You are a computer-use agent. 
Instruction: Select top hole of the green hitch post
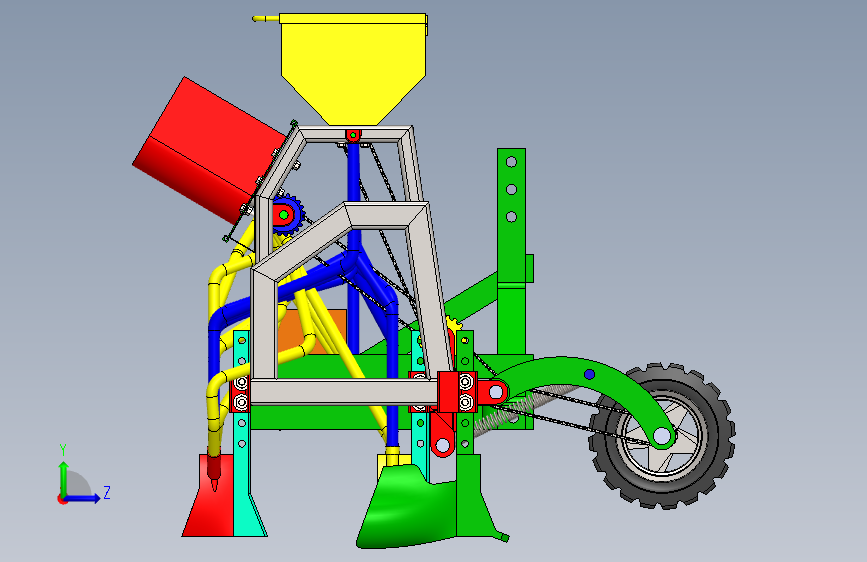511,162
